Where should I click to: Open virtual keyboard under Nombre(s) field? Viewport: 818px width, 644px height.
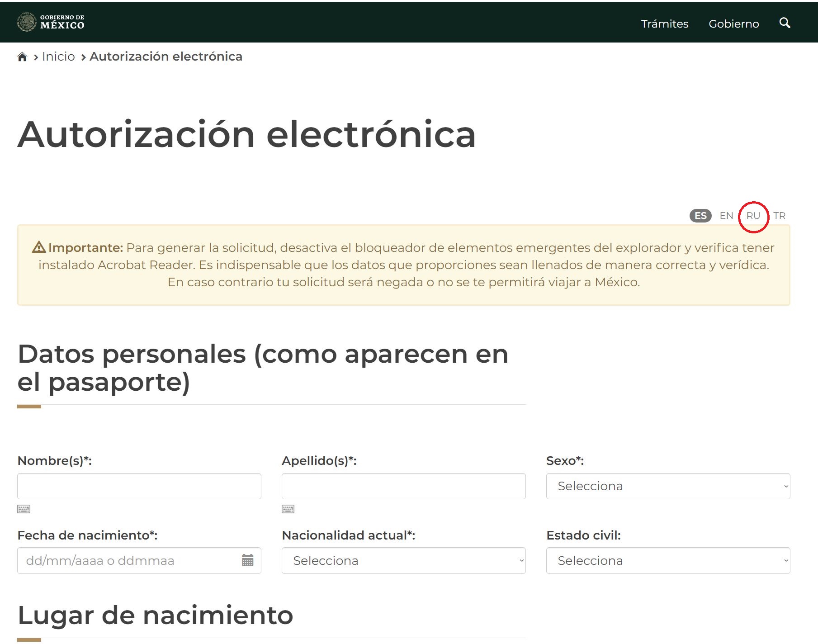click(x=24, y=509)
